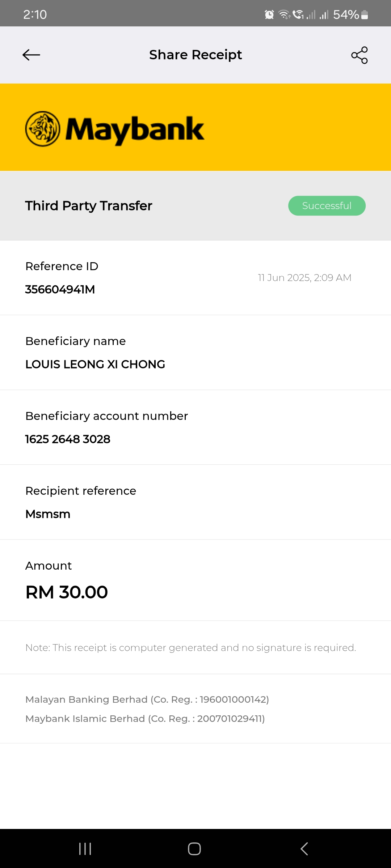This screenshot has height=868, width=391.
Task: Tap the computer generated receipt note
Action: click(191, 647)
